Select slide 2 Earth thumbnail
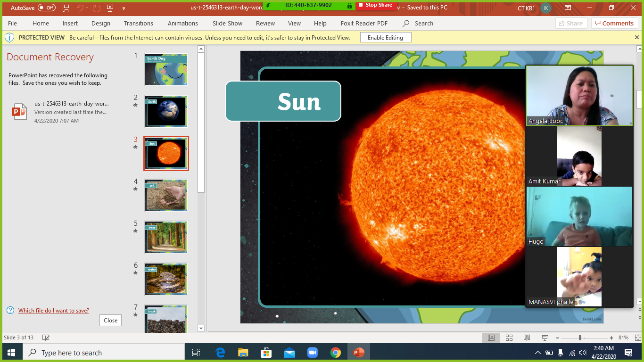Viewport: 644px width, 362px height. [166, 112]
